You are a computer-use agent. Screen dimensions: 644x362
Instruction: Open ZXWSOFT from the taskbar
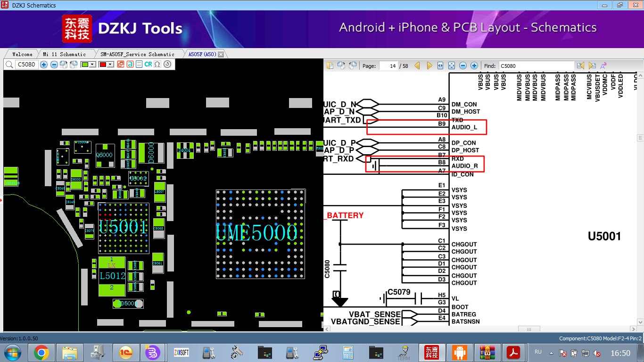pyautogui.click(x=181, y=353)
